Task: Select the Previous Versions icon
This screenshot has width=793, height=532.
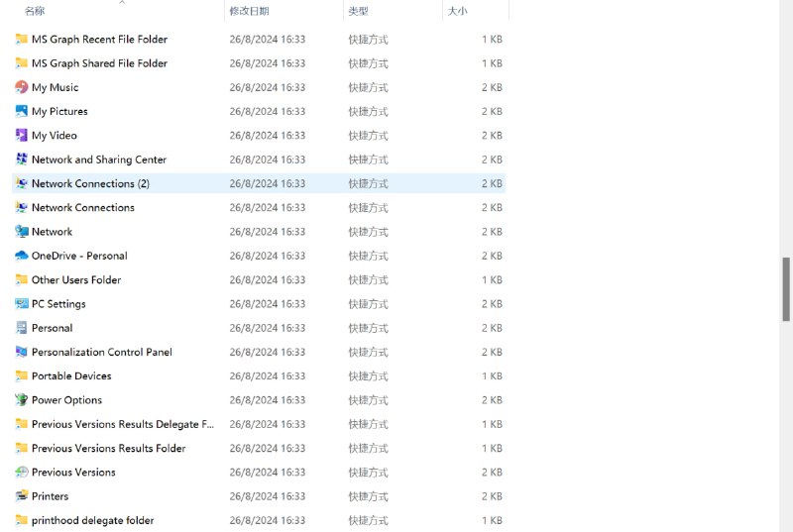Action: point(22,473)
